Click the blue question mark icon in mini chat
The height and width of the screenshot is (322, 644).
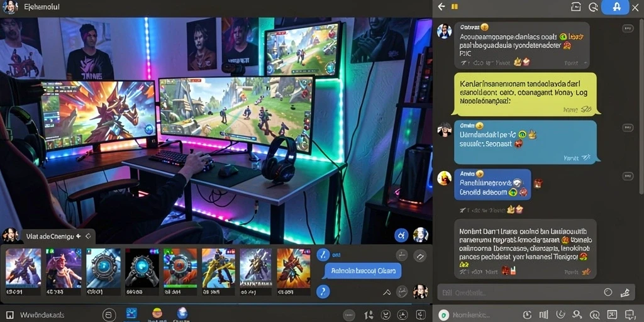(x=323, y=292)
